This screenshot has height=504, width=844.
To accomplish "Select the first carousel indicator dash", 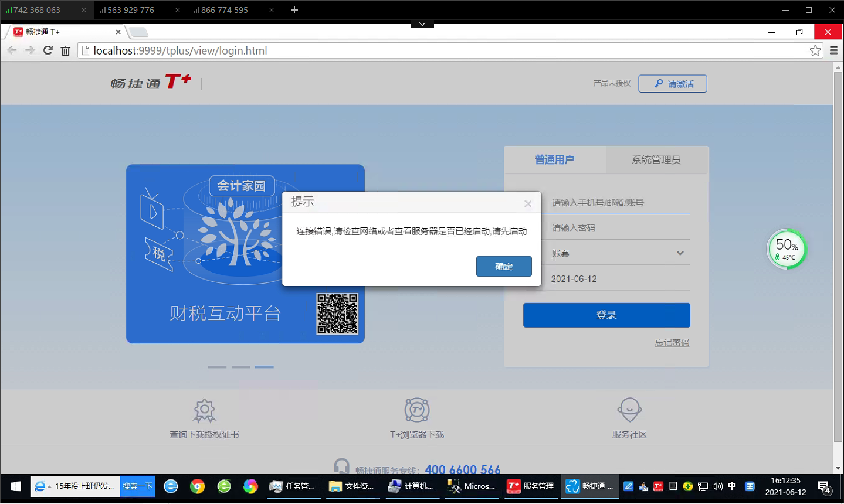I will tap(217, 367).
